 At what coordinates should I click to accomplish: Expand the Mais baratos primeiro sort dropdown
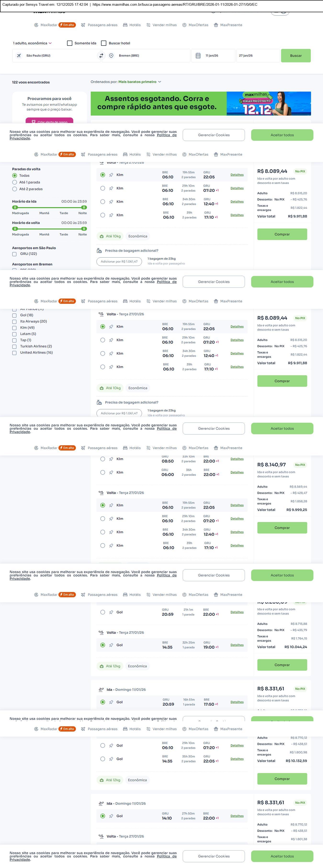pyautogui.click(x=140, y=82)
